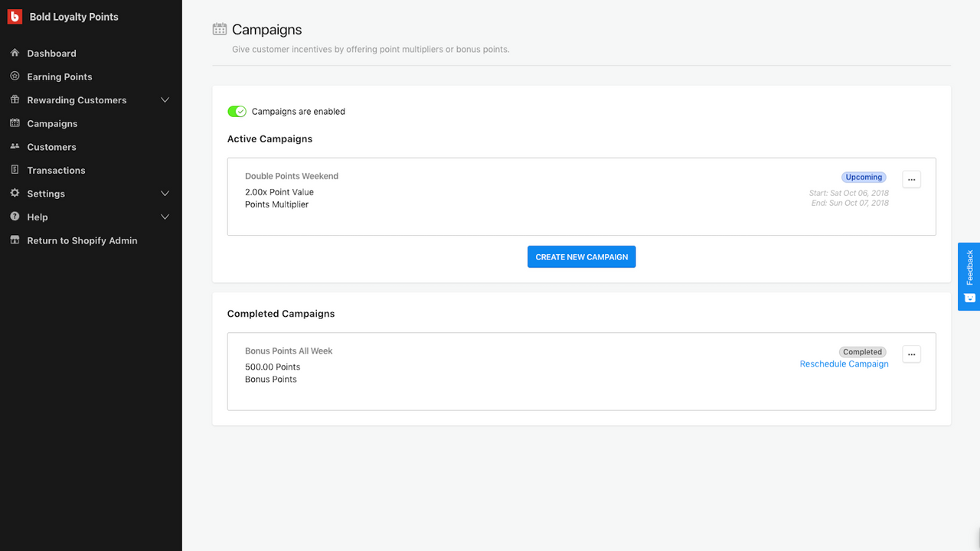Click the Return to Shopify Admin store icon
The height and width of the screenshot is (551, 980).
point(15,240)
